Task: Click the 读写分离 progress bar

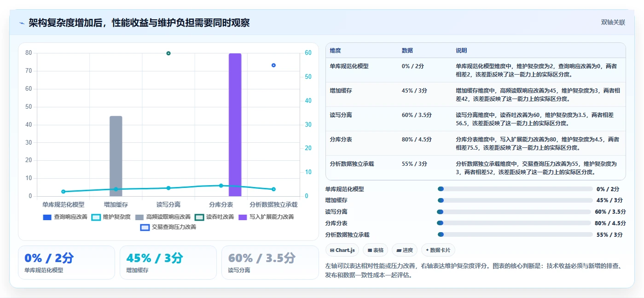Action: [x=514, y=212]
